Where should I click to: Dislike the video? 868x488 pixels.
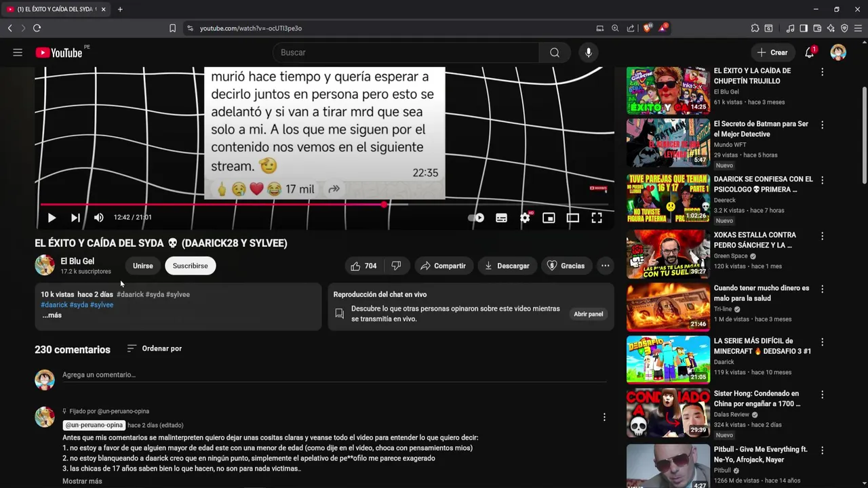point(396,266)
